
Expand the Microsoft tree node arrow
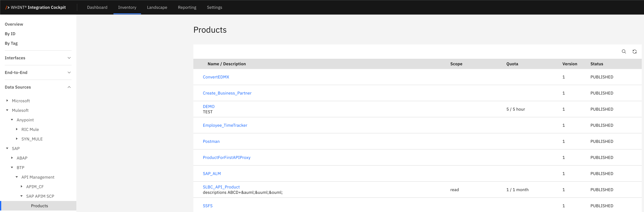click(x=7, y=100)
